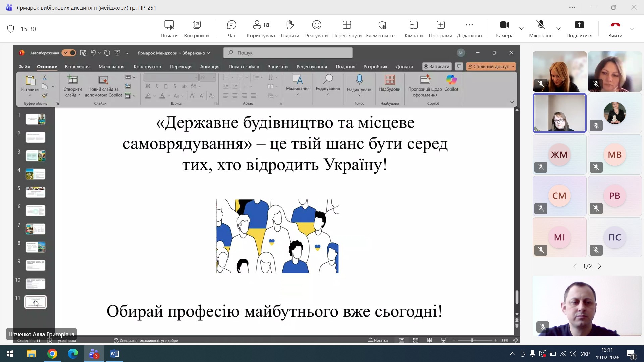Switch to the Анімація ribbon tab
644x362 pixels.
pos(210,67)
